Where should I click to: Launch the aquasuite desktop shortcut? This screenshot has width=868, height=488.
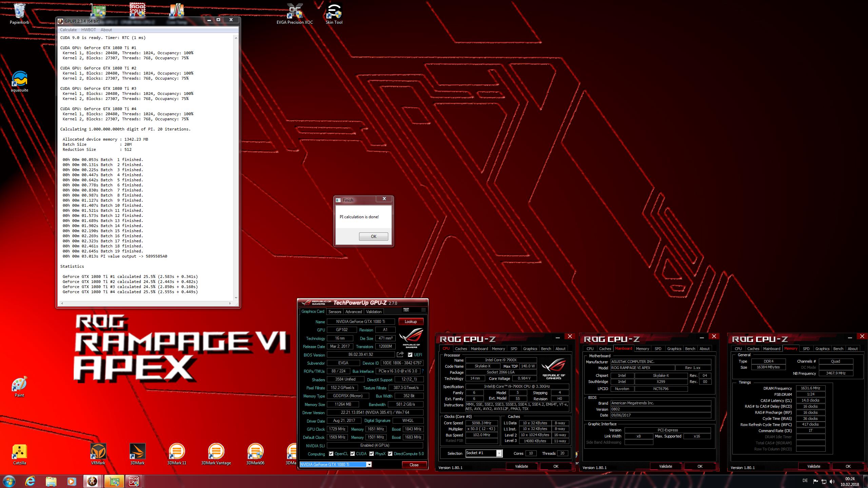click(x=19, y=82)
